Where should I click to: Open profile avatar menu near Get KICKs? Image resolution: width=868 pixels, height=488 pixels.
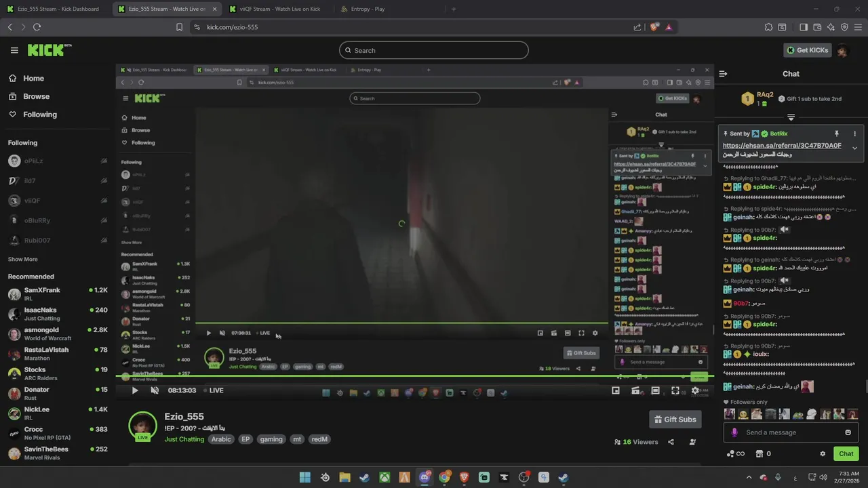[842, 50]
